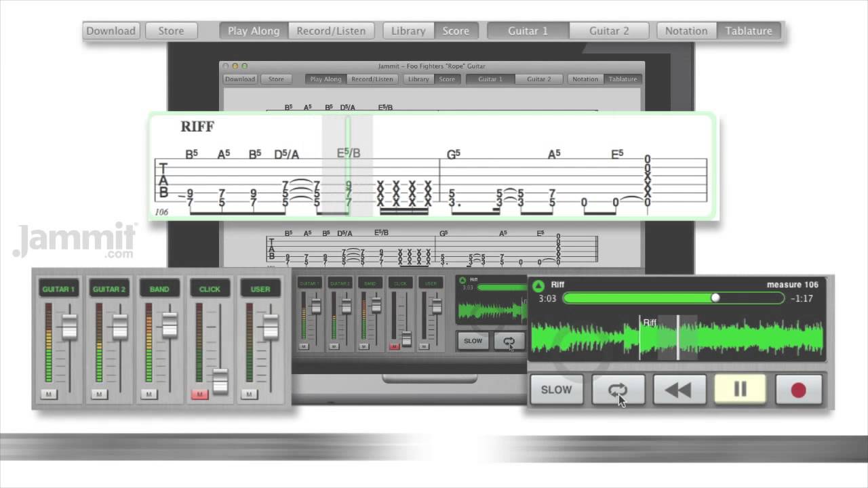868x488 pixels.
Task: Open the Library tab in the Jammit window
Action: pos(418,79)
